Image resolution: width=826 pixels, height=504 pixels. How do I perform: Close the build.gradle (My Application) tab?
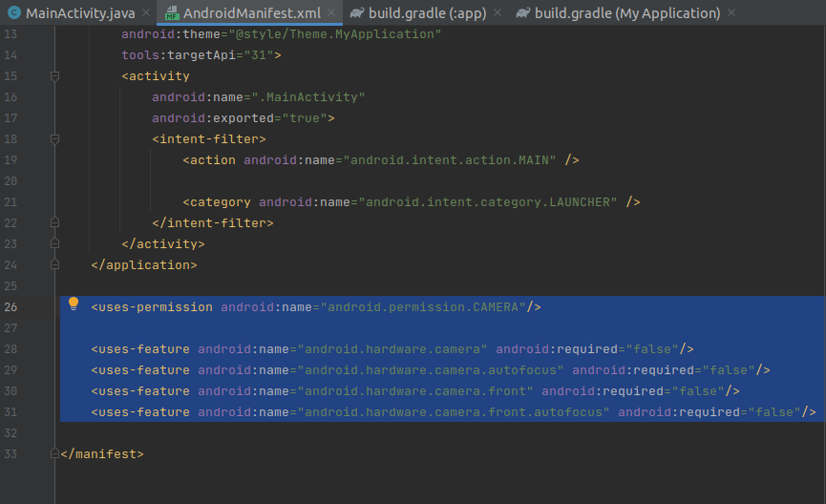(731, 13)
